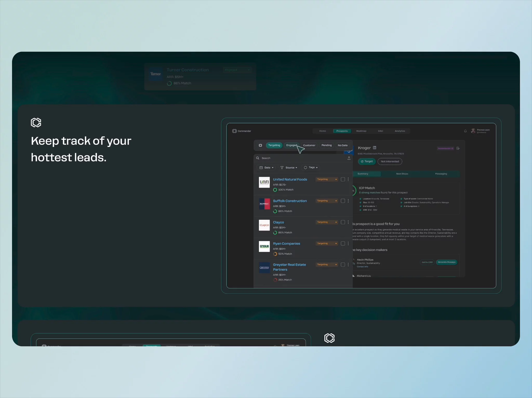Toggle the No Data filter chip

click(x=343, y=145)
